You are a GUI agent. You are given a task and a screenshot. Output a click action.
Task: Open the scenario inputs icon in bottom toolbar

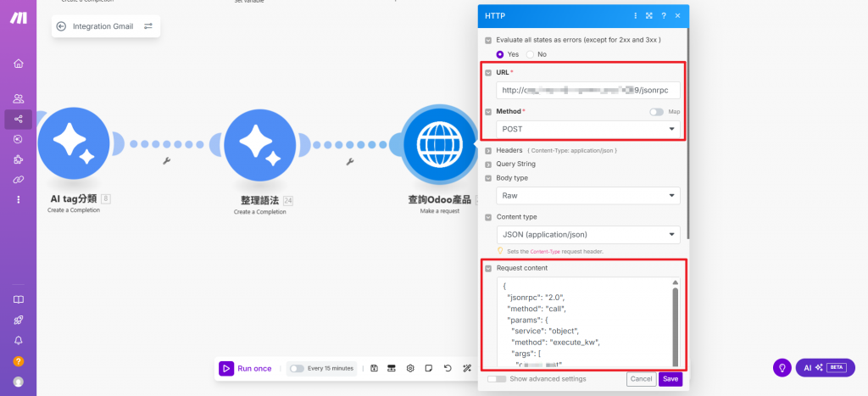point(392,368)
